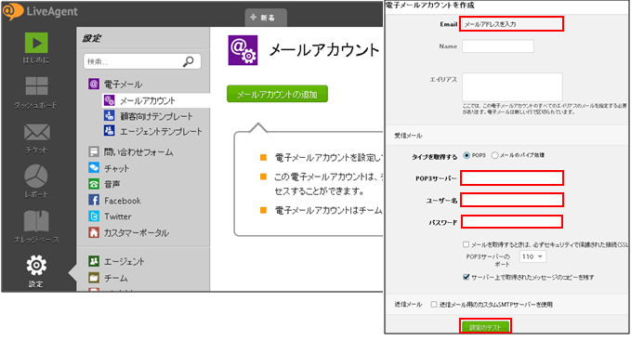Select メールアカウント menu item
644x341 pixels.
(148, 100)
